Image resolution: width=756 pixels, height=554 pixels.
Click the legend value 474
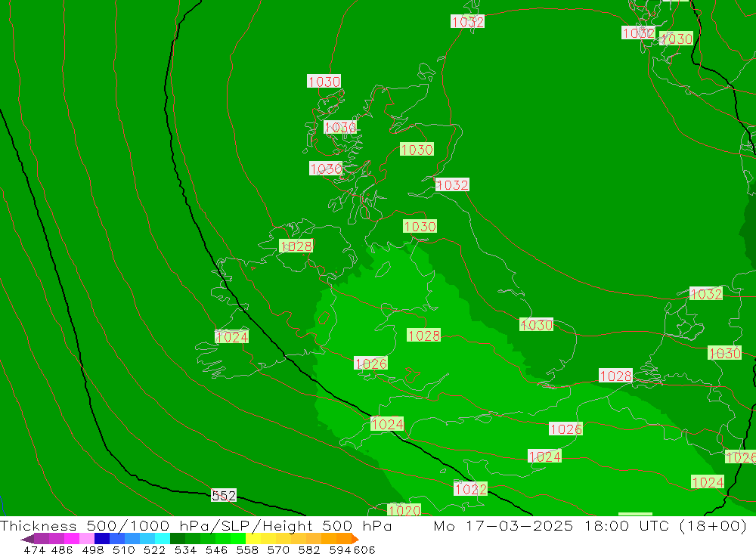click(x=34, y=549)
